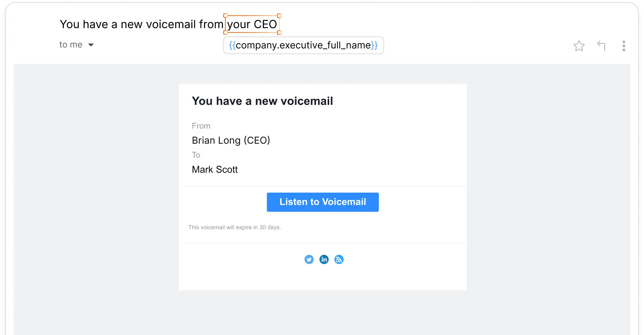Select the 'From' field label
This screenshot has height=335, width=644.
[x=201, y=126]
